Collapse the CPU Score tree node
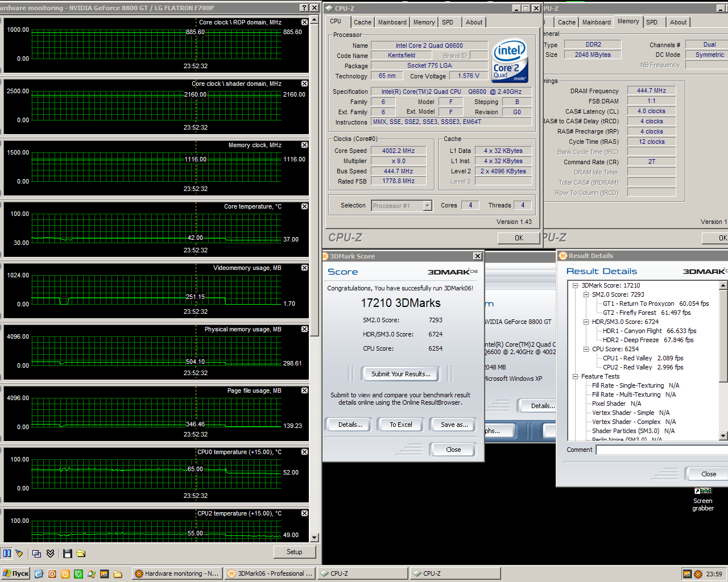 tap(586, 349)
